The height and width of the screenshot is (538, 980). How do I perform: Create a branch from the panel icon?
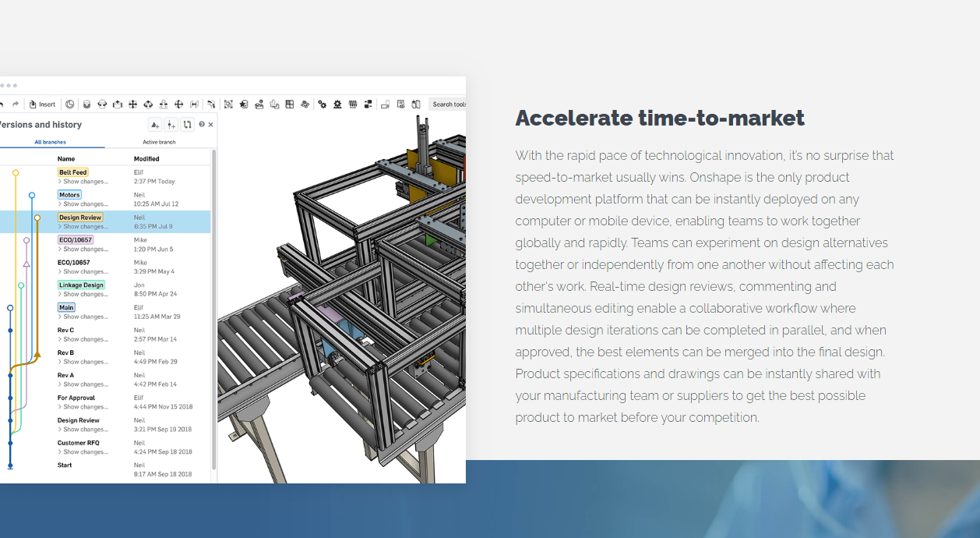[x=171, y=124]
